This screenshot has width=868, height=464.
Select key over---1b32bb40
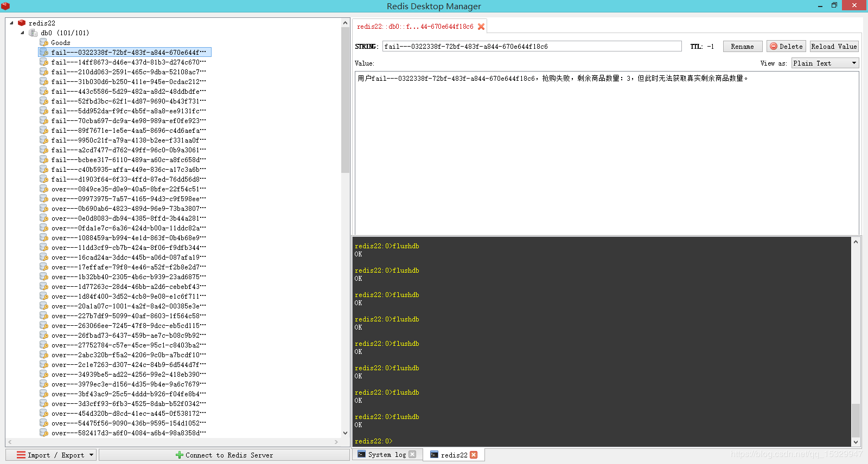coord(129,276)
